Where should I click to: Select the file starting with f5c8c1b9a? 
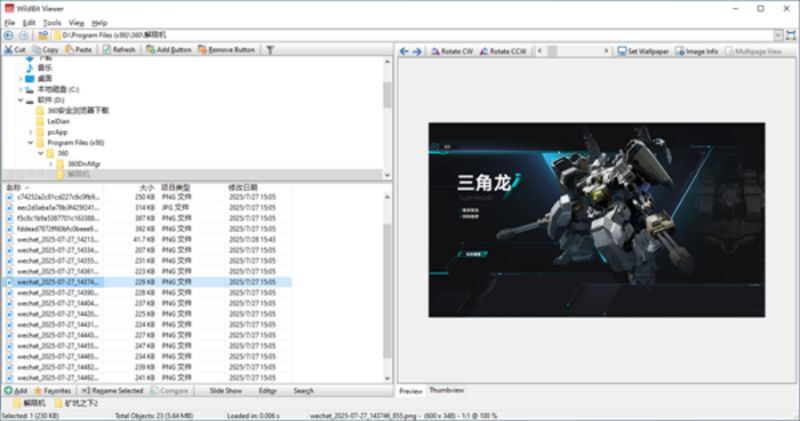click(x=148, y=218)
